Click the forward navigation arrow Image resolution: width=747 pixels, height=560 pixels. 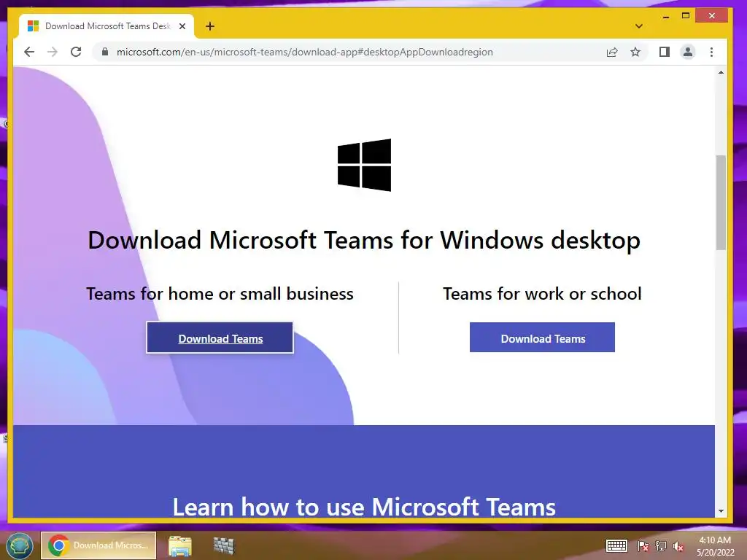click(x=53, y=52)
